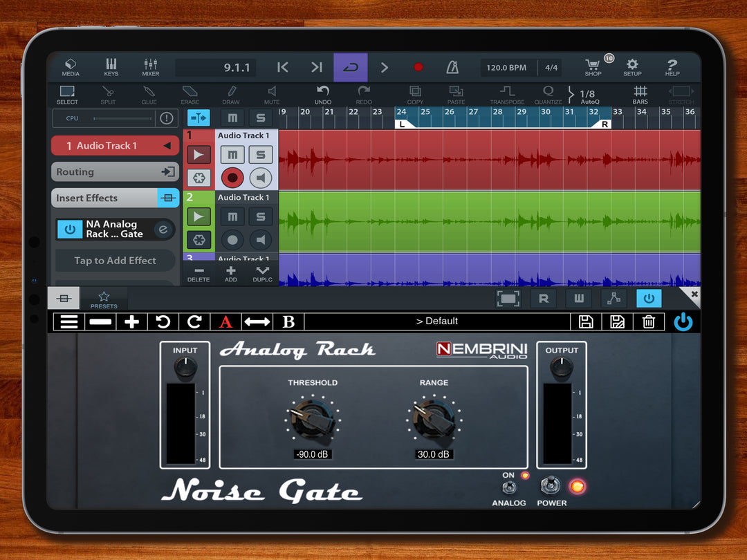The image size is (747, 560).
Task: Bypass the NA Analog Rack Gate effect
Action: click(x=70, y=229)
